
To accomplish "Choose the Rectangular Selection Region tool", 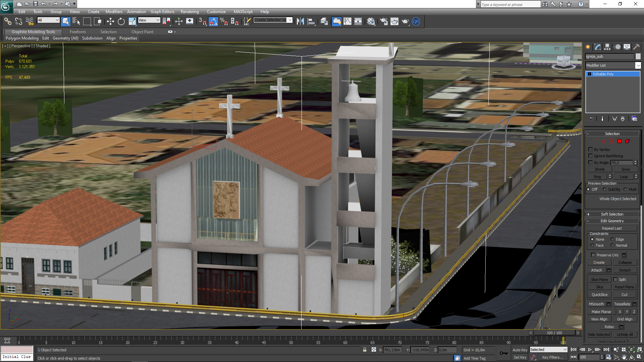I will 87,21.
